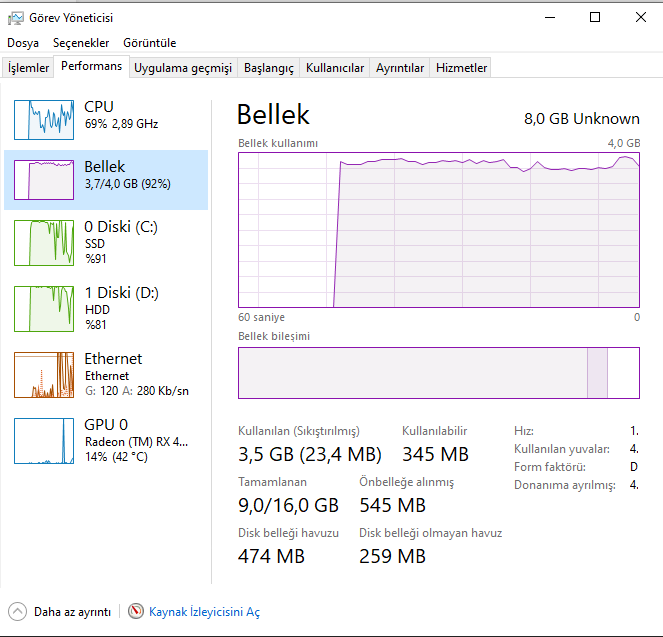Select the Ethernet network graph thumbnail
The width and height of the screenshot is (663, 637).
(x=44, y=375)
